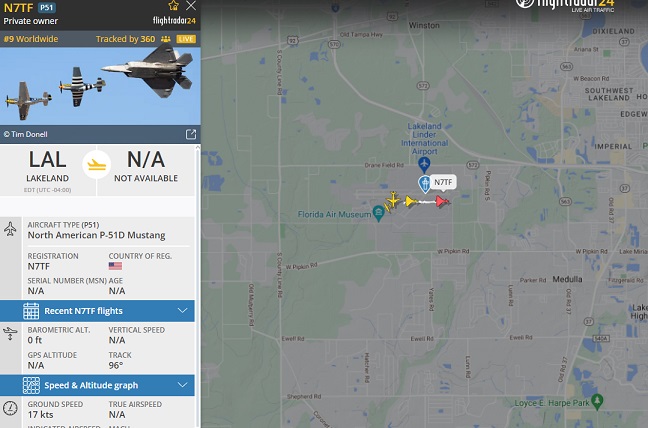Click the LIVE tracking badge
Screen dimensions: 648x428
(186, 39)
